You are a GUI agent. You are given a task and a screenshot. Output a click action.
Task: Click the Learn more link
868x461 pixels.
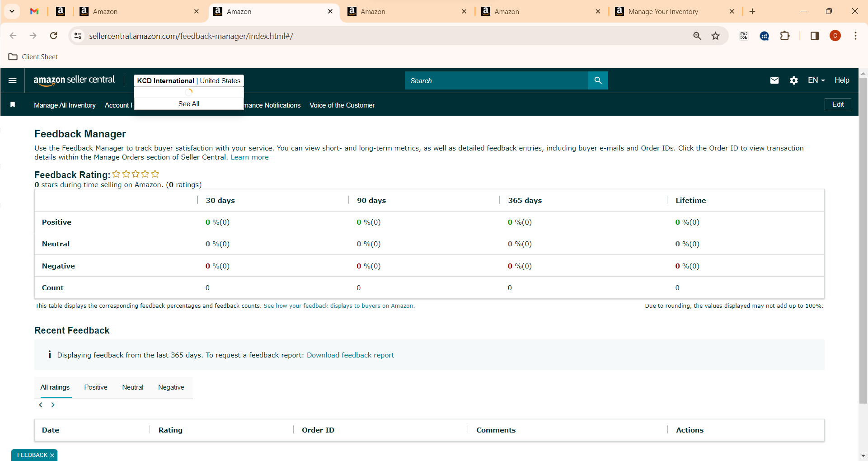coord(249,157)
